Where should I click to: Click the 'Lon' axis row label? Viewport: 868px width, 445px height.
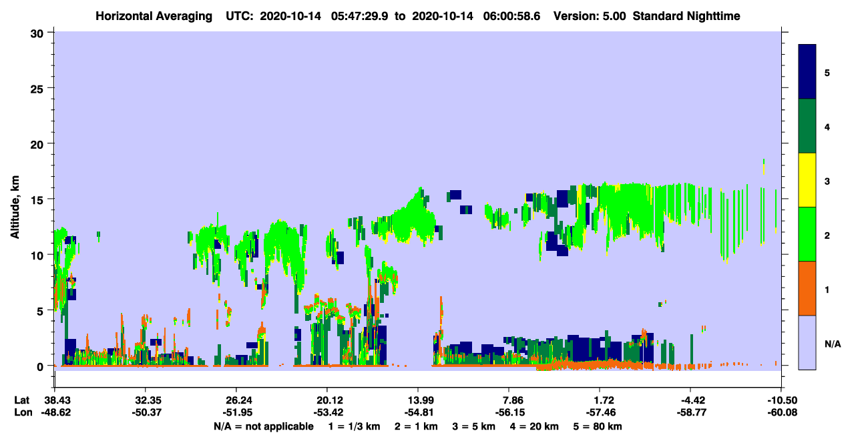(23, 412)
